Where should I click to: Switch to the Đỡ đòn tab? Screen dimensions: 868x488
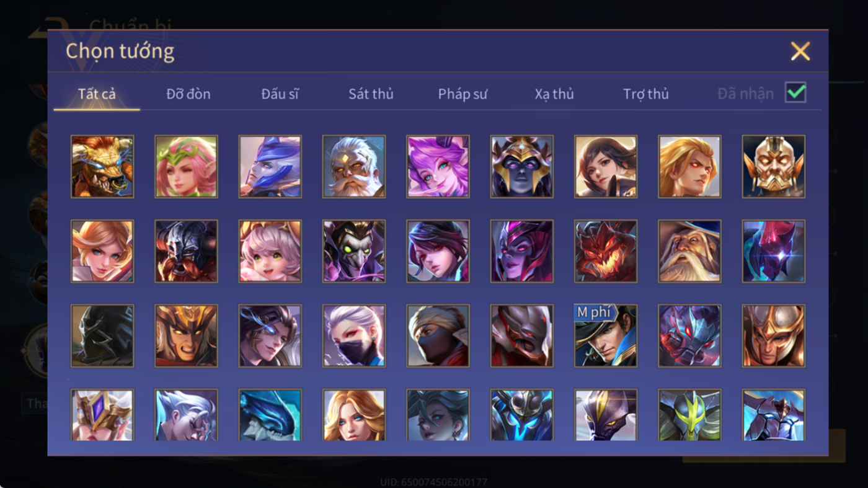(x=188, y=94)
